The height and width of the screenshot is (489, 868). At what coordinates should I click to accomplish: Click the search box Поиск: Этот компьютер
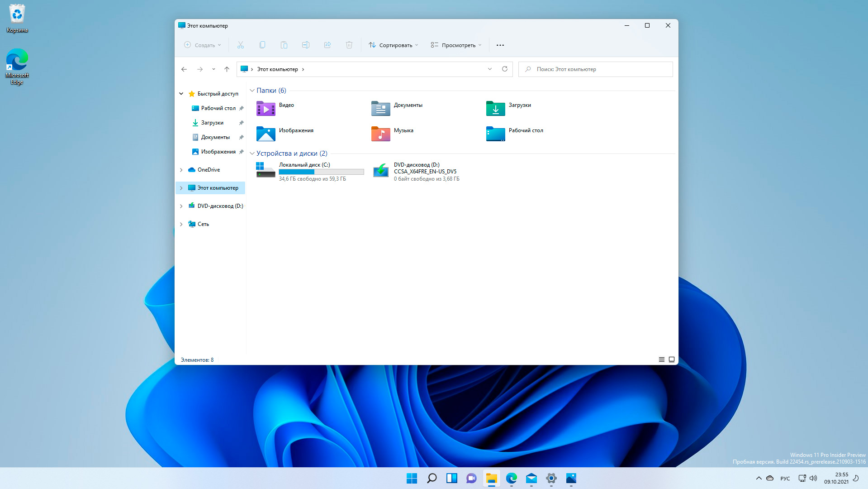coord(595,69)
